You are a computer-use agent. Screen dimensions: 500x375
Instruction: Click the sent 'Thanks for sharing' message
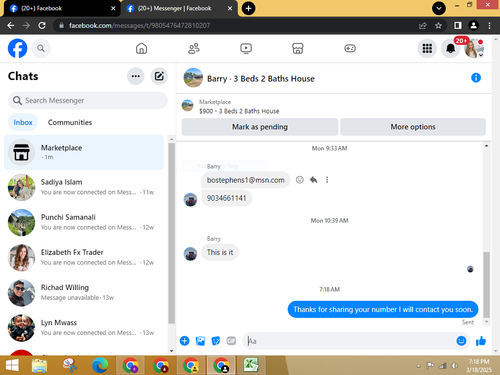(383, 309)
